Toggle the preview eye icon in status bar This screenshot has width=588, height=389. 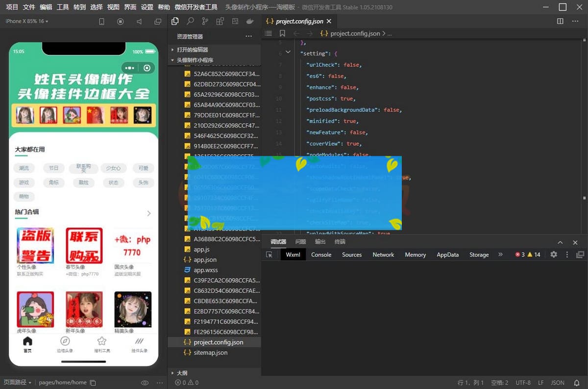tap(145, 383)
